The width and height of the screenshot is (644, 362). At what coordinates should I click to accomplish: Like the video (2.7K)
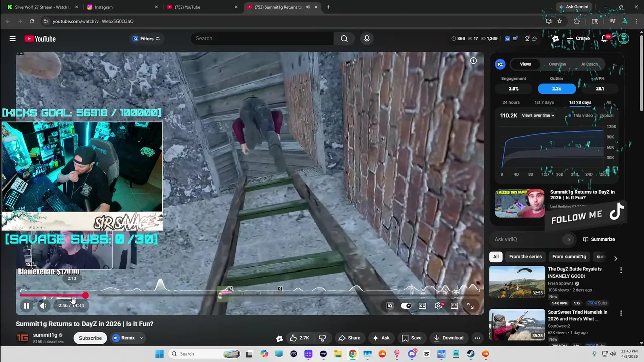click(299, 338)
